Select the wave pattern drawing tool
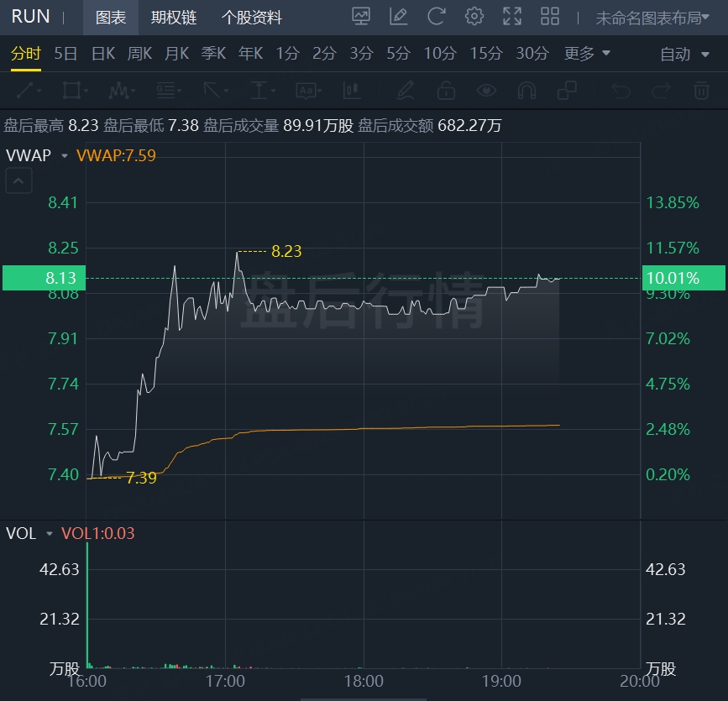This screenshot has height=701, width=728. [x=118, y=90]
